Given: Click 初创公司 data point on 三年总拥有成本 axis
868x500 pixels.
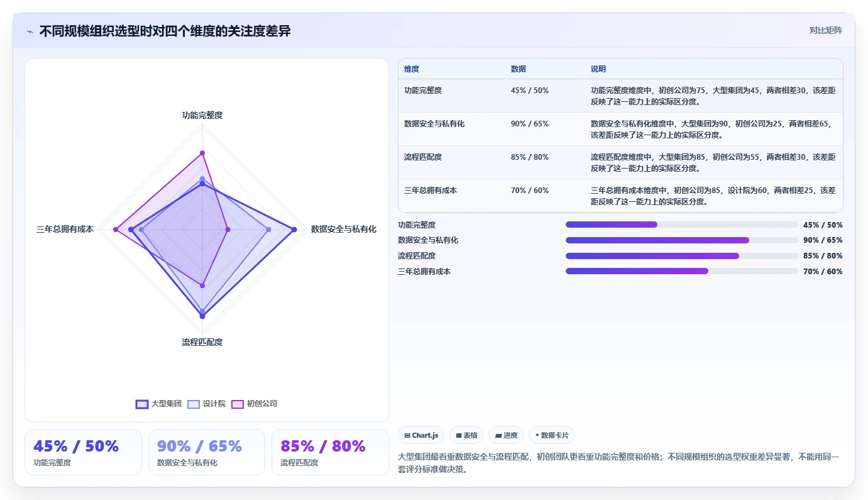Looking at the screenshot, I should click(116, 230).
